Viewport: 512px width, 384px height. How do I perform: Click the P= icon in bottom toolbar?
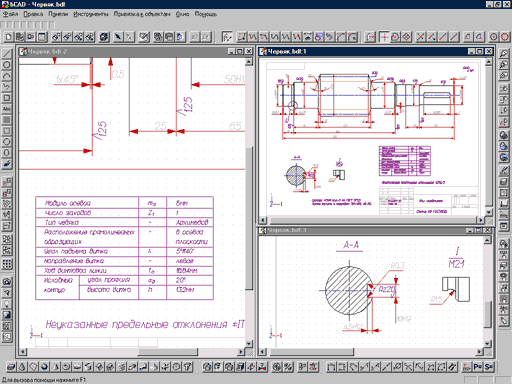tap(478, 367)
